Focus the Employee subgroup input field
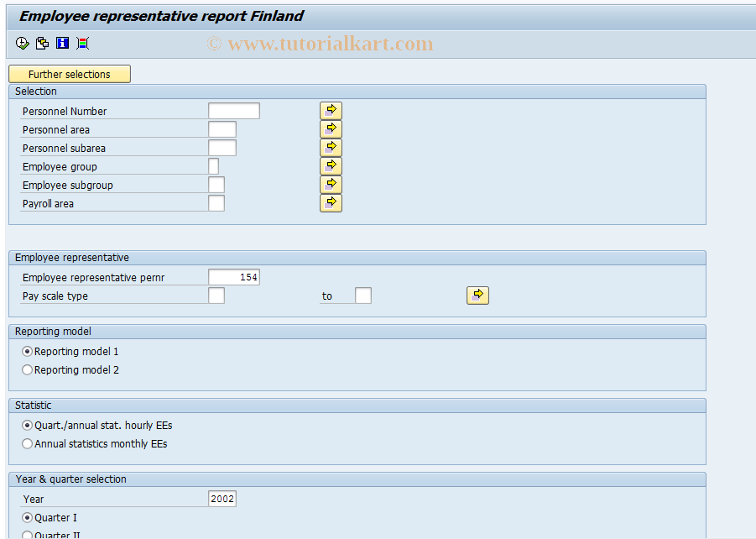 tap(216, 185)
